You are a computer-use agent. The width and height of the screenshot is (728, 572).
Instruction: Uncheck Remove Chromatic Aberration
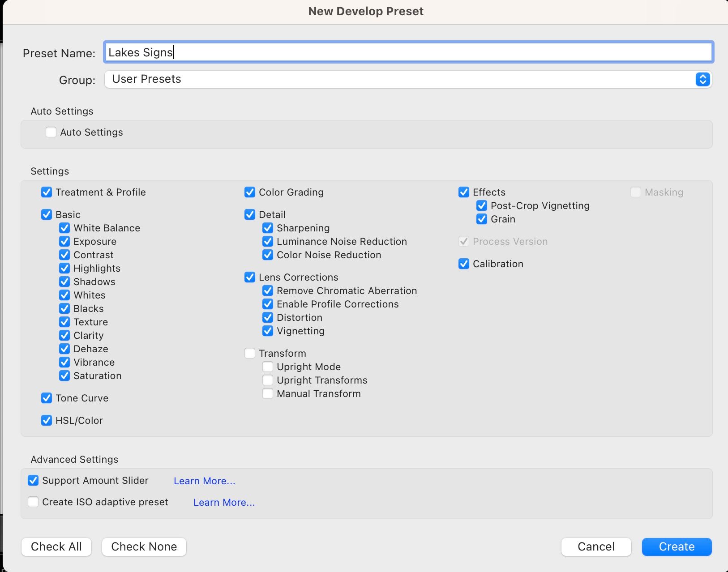(x=268, y=291)
